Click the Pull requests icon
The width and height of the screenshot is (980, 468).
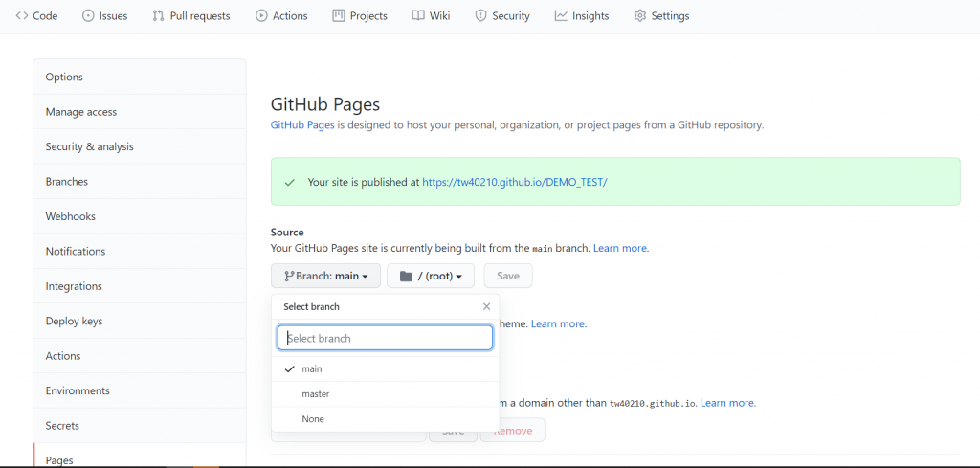pyautogui.click(x=158, y=16)
